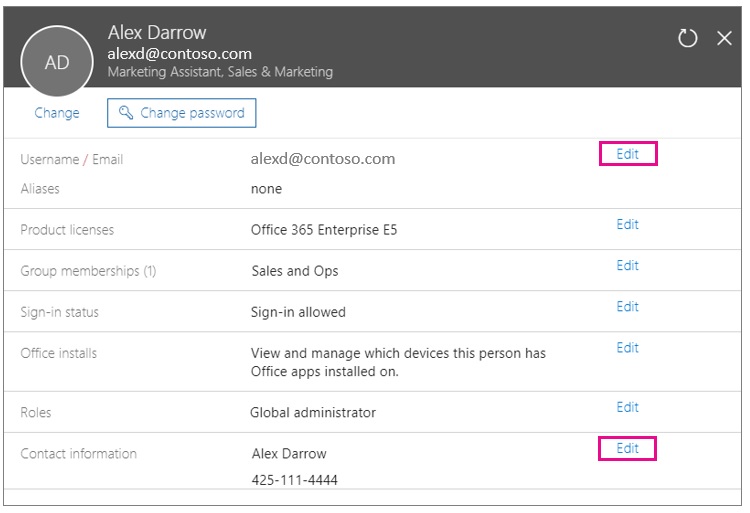
Task: Edit the Contact information row
Action: click(x=628, y=448)
